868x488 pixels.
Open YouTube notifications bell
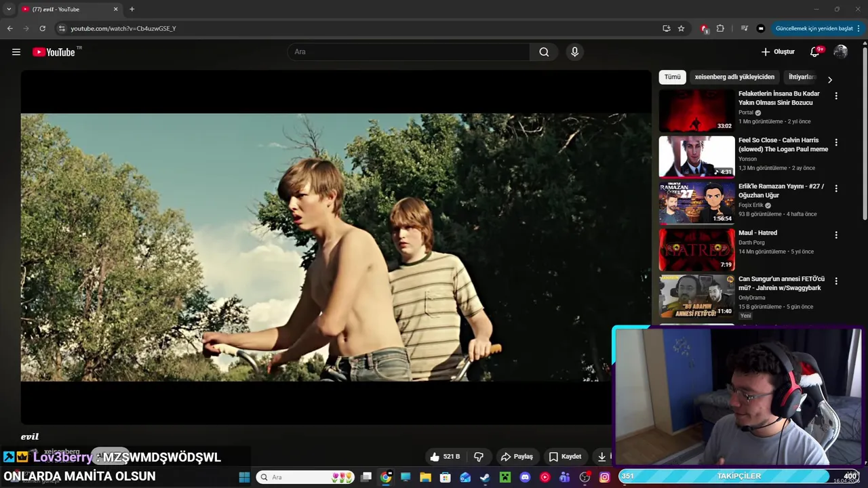click(815, 52)
